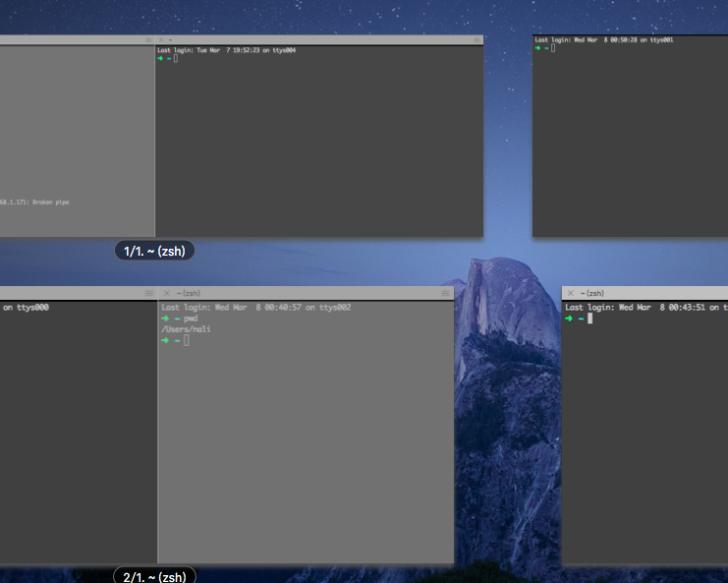
Task: Click the "on ttys000" text
Action: (x=26, y=307)
